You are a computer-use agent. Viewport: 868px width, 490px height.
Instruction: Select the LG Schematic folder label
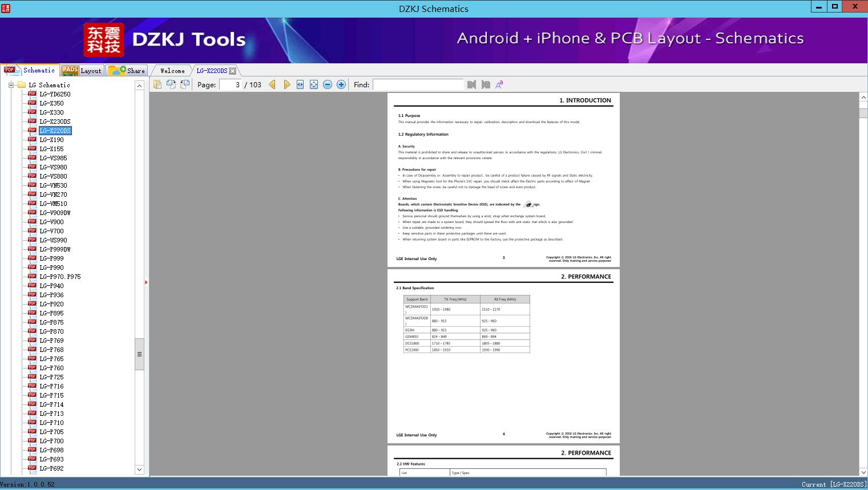pos(49,85)
